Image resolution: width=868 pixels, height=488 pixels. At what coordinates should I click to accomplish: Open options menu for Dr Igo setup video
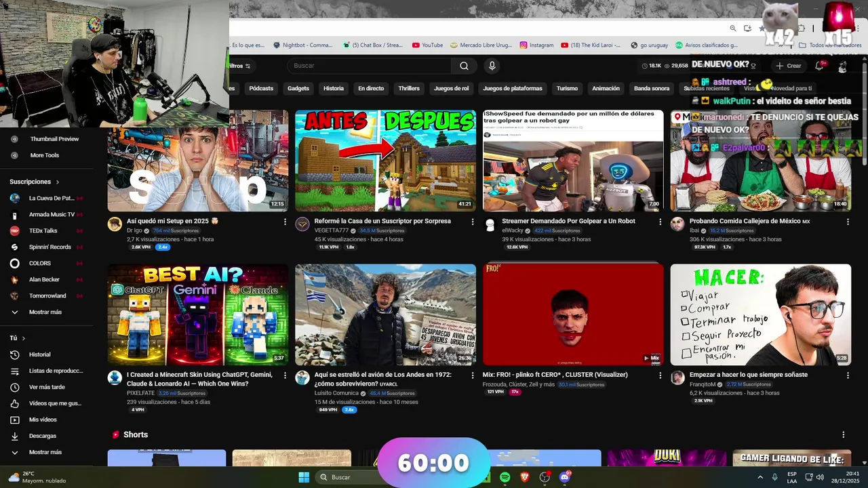285,222
